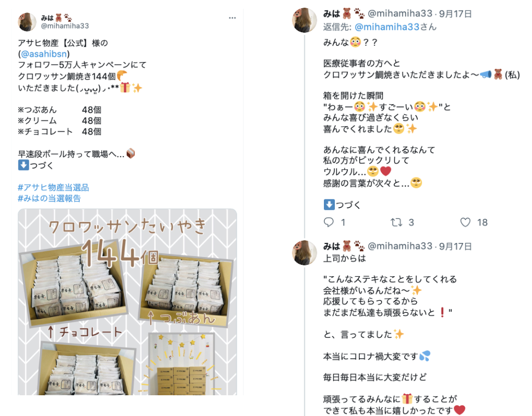
Task: Click the like count 18
Action: click(482, 222)
